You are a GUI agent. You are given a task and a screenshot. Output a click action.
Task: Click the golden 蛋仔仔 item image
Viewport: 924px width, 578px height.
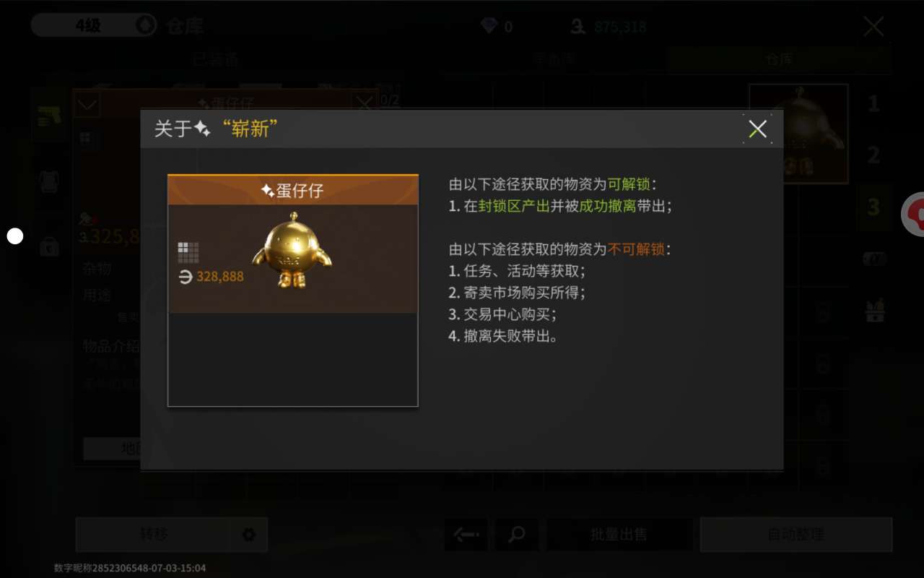[292, 250]
